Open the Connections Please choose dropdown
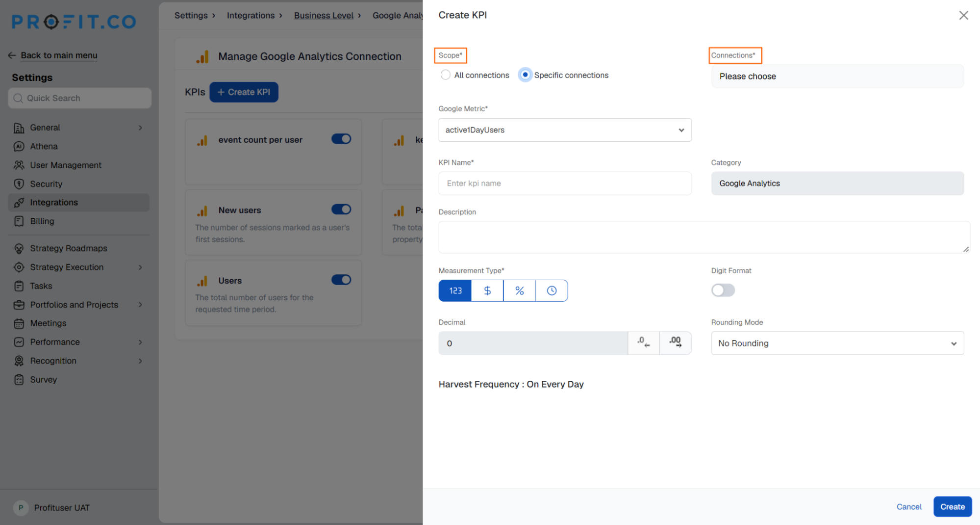This screenshot has width=980, height=525. [x=837, y=77]
